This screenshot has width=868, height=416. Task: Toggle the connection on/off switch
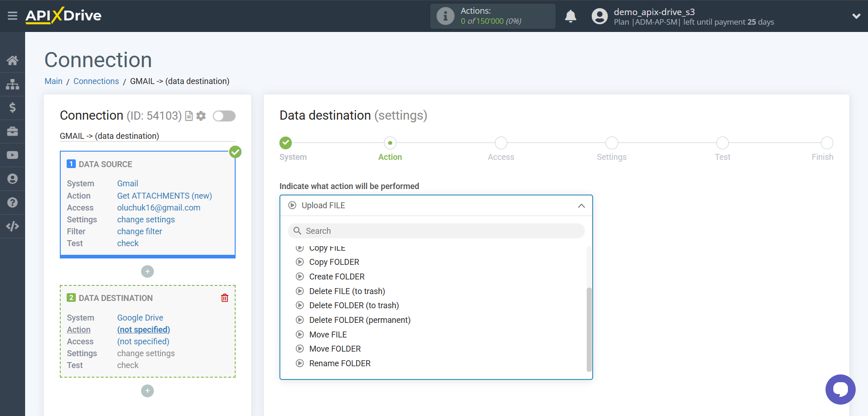click(224, 116)
